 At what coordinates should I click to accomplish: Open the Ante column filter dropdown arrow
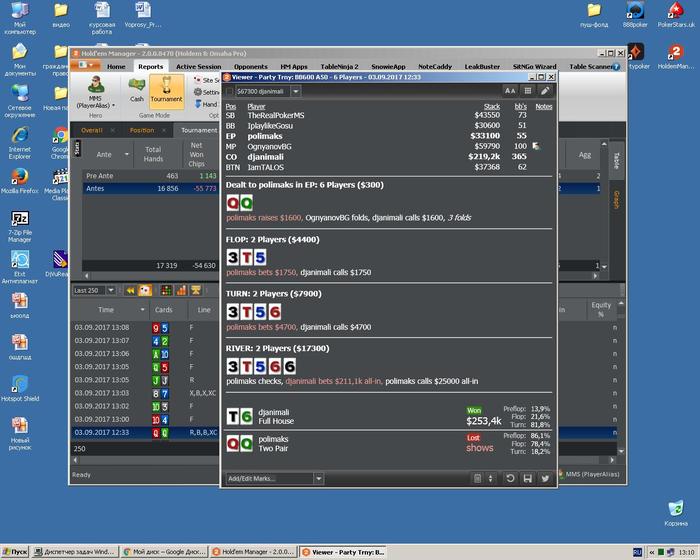click(127, 155)
